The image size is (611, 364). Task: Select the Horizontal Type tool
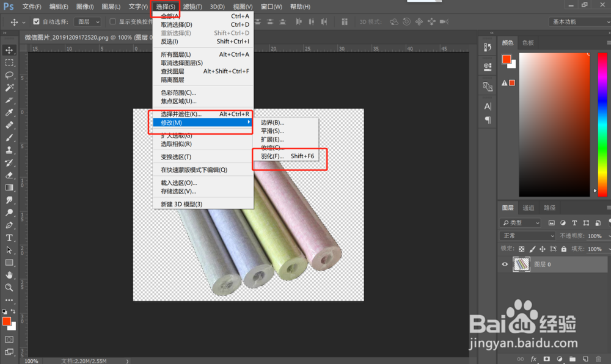click(9, 238)
